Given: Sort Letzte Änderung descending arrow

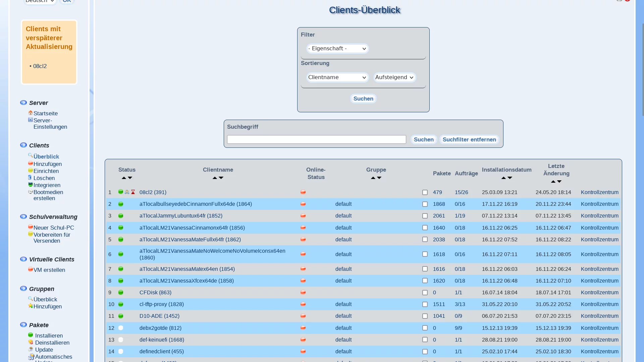Looking at the screenshot, I should click(559, 182).
